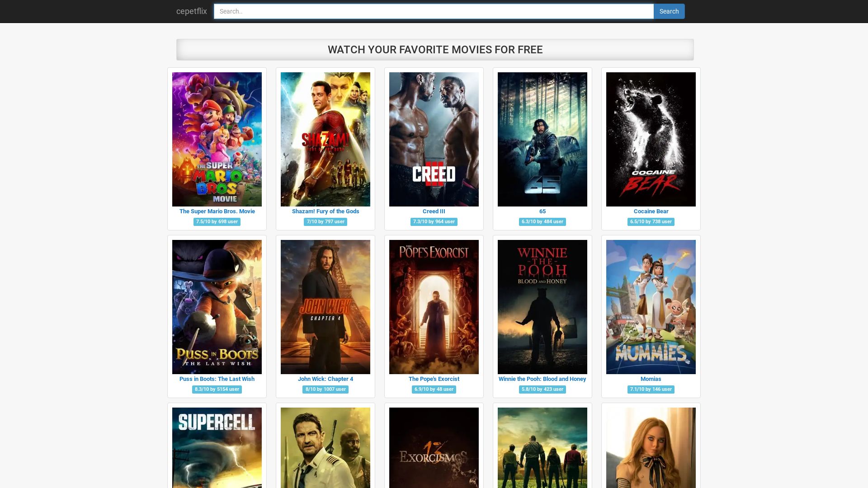The image size is (868, 488).
Task: Click the 6.5/10 by 738 user badge
Action: pyautogui.click(x=651, y=222)
